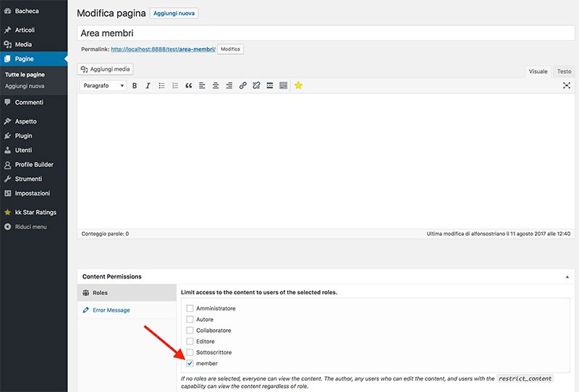Apply italic formatting in the editor

click(x=148, y=85)
